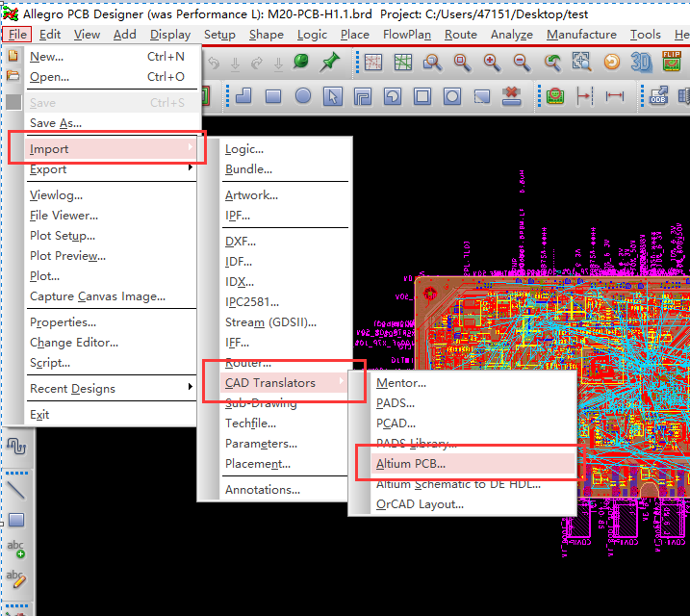The height and width of the screenshot is (616, 690).
Task: Select the shape add polygon icon
Action: 243,96
